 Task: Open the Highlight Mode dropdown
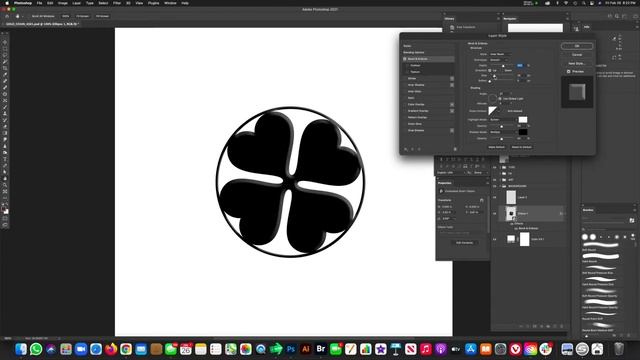503,120
